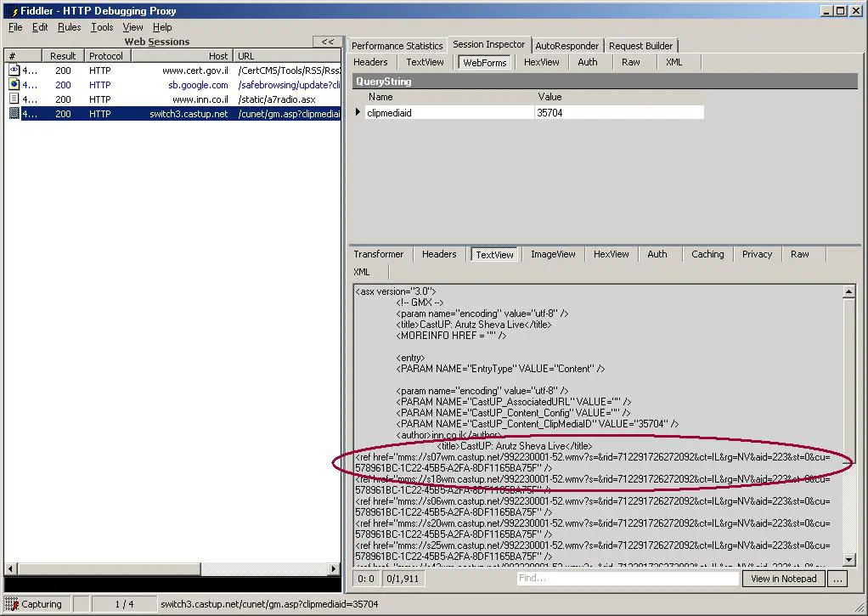This screenshot has width=868, height=616.
Task: Open the Tools menu
Action: click(102, 27)
